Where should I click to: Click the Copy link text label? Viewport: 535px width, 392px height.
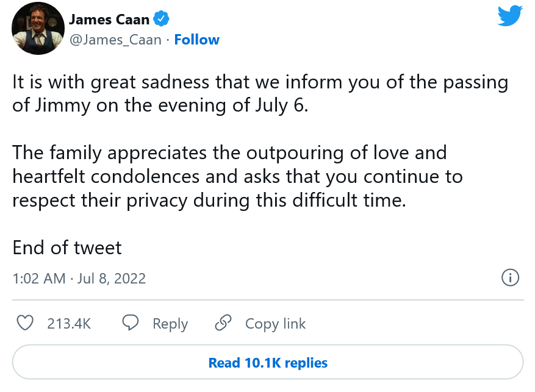(275, 324)
